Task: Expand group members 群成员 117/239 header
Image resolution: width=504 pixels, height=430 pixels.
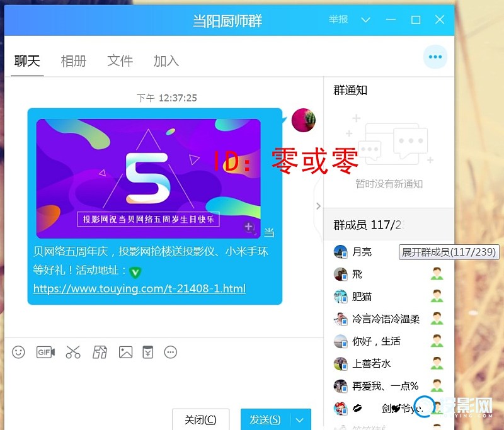Action: tap(389, 225)
